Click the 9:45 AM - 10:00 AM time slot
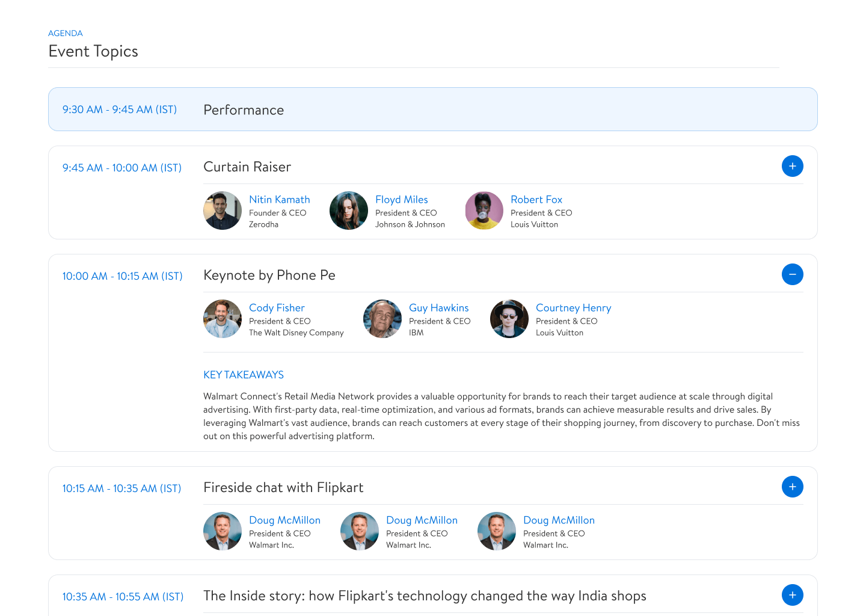 (122, 168)
